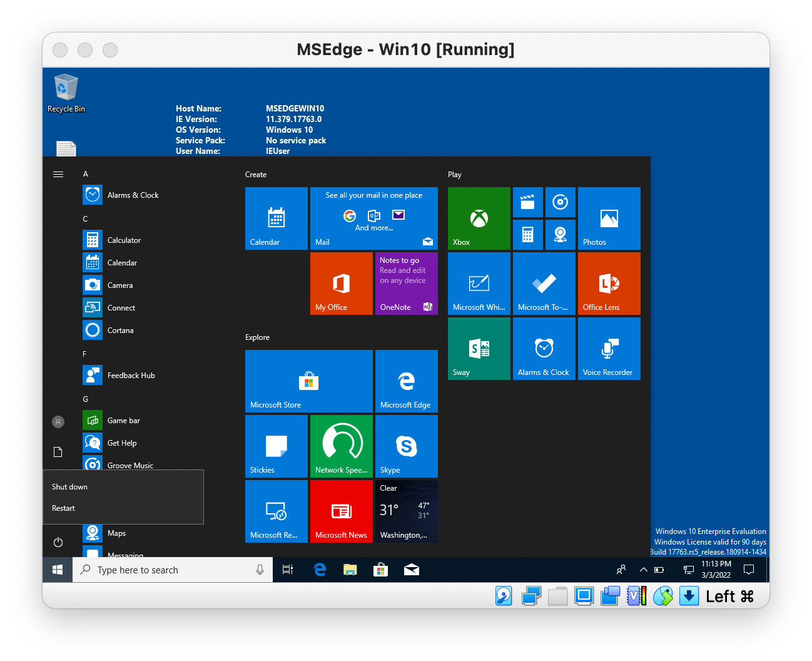This screenshot has height=661, width=812.
Task: Launch the Groove Music small tile
Action: [92, 464]
